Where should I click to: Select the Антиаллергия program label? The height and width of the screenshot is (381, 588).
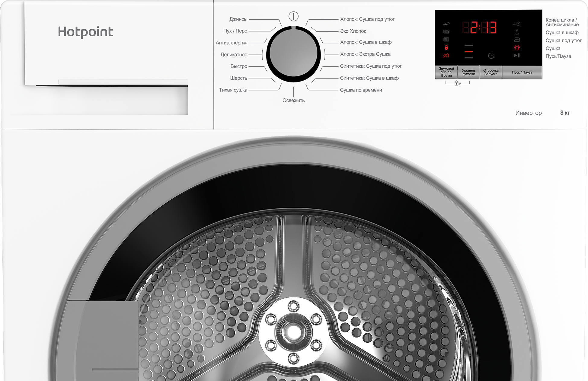pyautogui.click(x=232, y=43)
